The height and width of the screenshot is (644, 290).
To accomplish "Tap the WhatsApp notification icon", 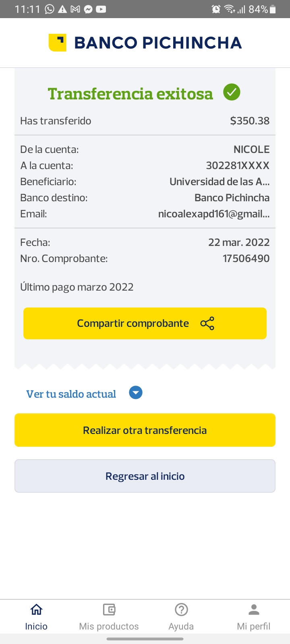I will tap(50, 9).
